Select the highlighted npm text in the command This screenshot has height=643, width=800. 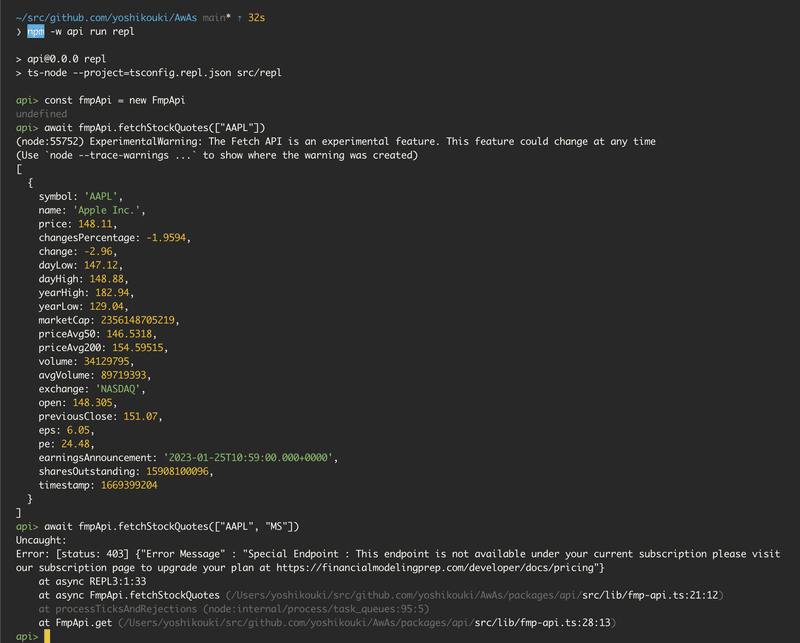pos(32,31)
